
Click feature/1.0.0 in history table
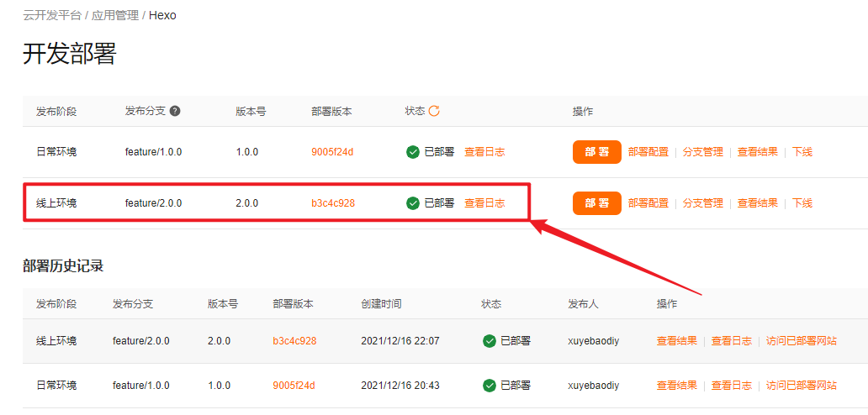141,385
